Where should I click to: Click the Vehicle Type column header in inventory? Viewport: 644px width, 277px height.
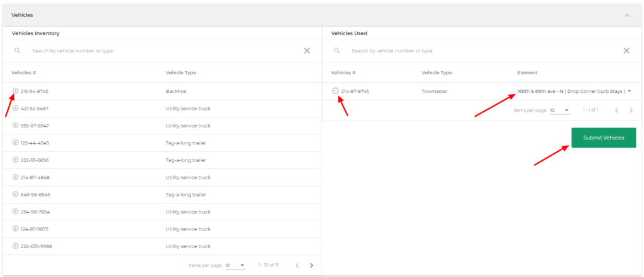point(181,73)
